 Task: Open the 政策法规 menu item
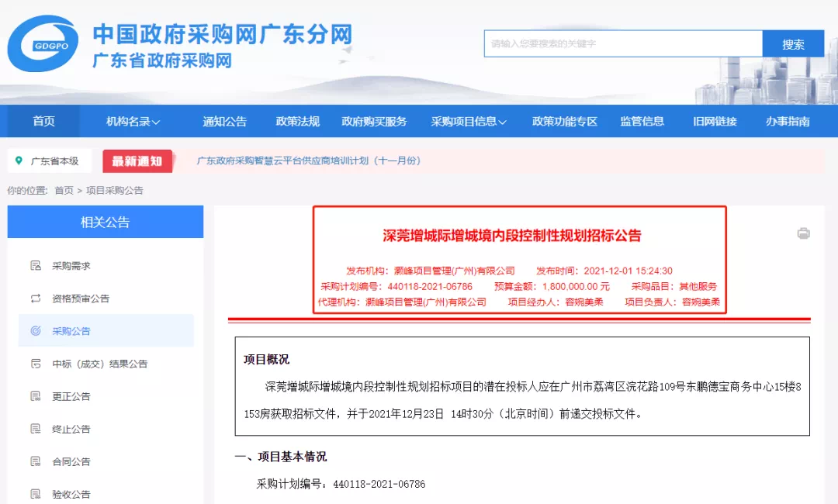pyautogui.click(x=298, y=121)
